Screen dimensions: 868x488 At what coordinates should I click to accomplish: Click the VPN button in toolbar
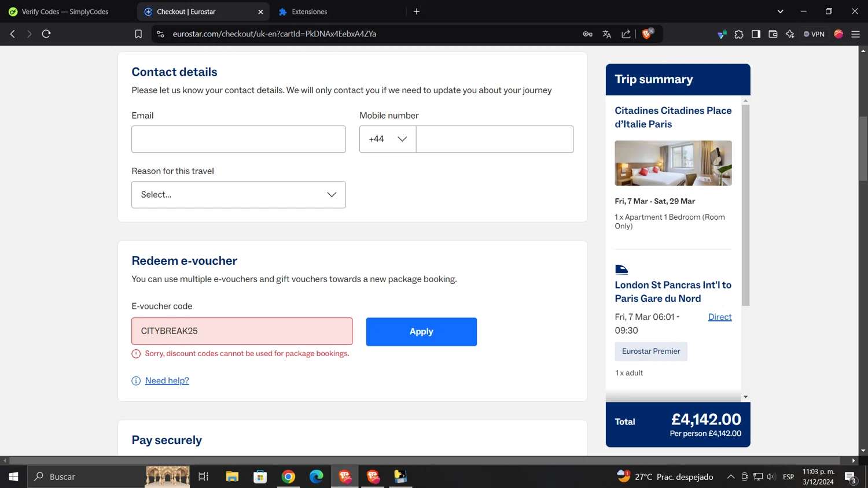point(814,34)
